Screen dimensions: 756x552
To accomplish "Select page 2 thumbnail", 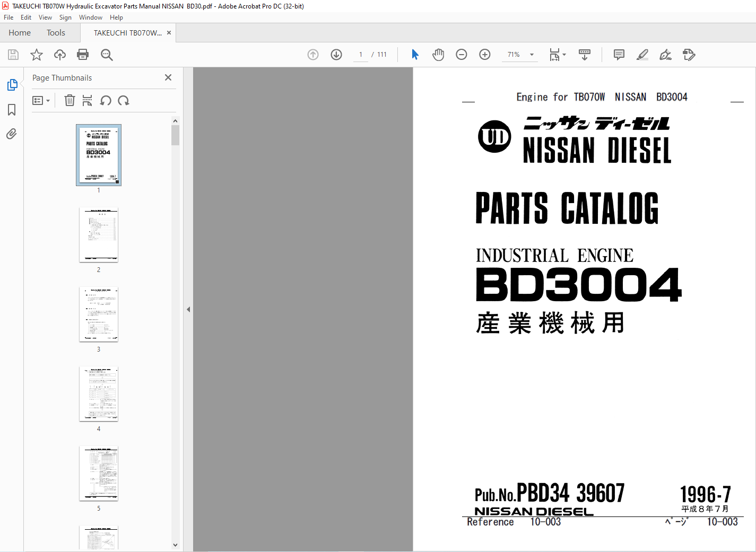I will point(99,234).
